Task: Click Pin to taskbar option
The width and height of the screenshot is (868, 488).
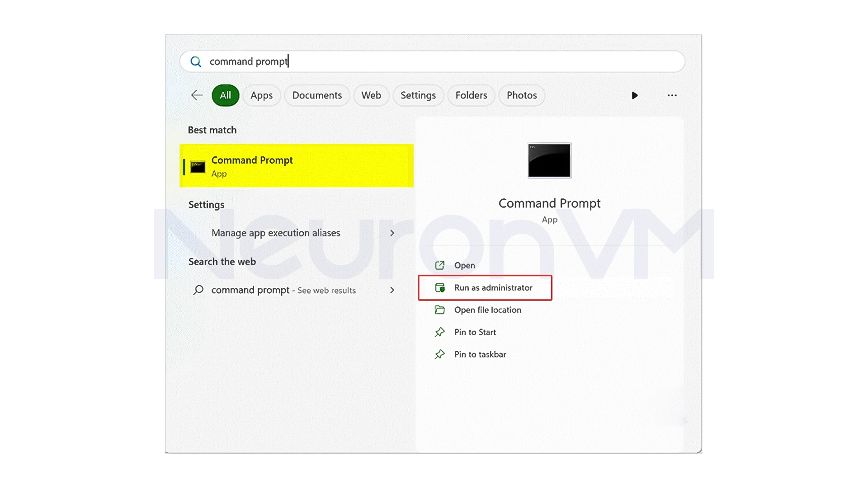Action: click(x=480, y=355)
